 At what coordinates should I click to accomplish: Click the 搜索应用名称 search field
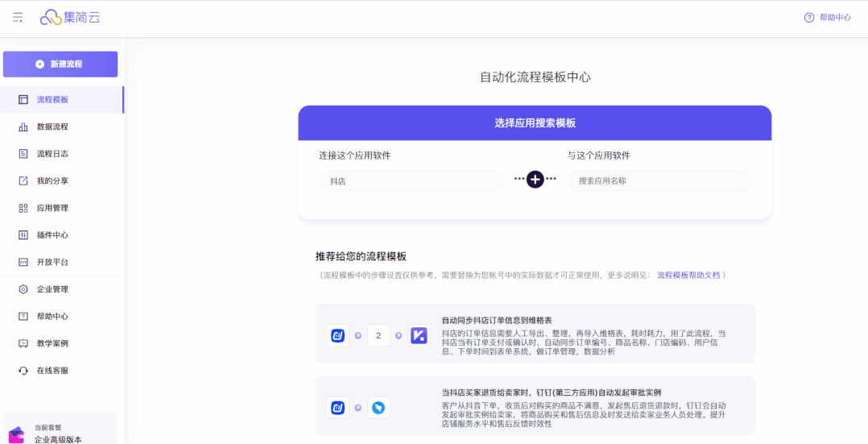click(659, 181)
